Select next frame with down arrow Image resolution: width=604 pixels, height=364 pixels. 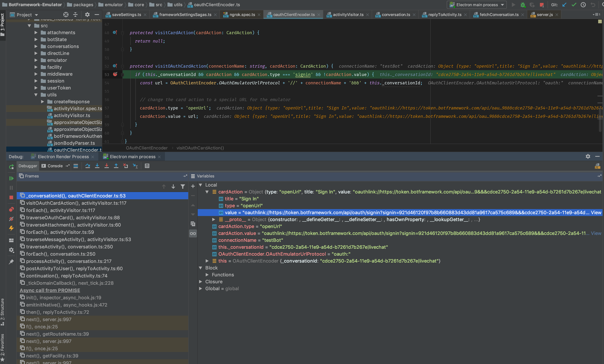pos(173,187)
